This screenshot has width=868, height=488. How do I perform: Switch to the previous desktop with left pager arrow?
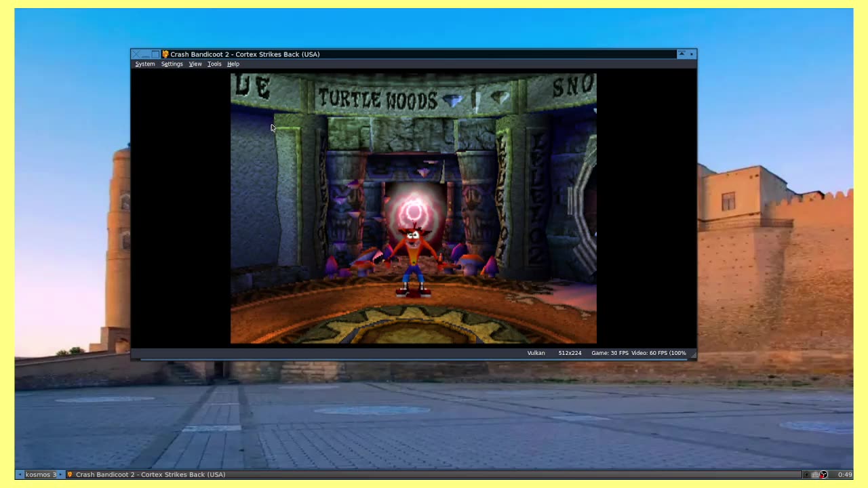click(20, 474)
